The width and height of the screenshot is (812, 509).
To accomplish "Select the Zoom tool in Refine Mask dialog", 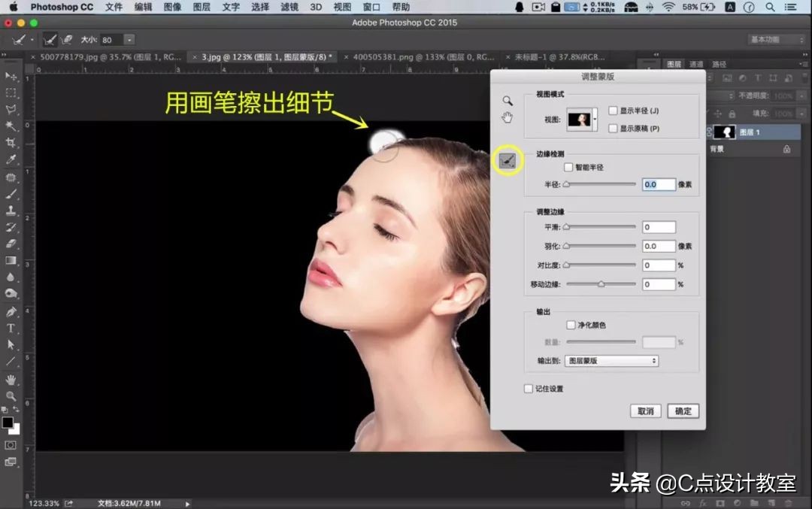I will [507, 100].
